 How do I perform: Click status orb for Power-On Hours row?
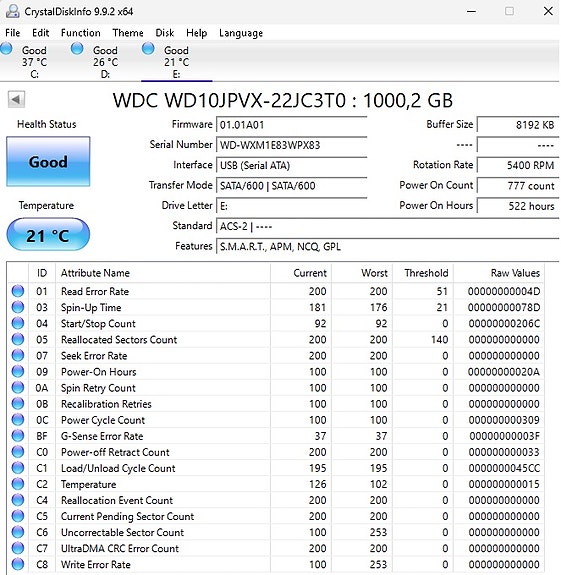click(x=18, y=371)
